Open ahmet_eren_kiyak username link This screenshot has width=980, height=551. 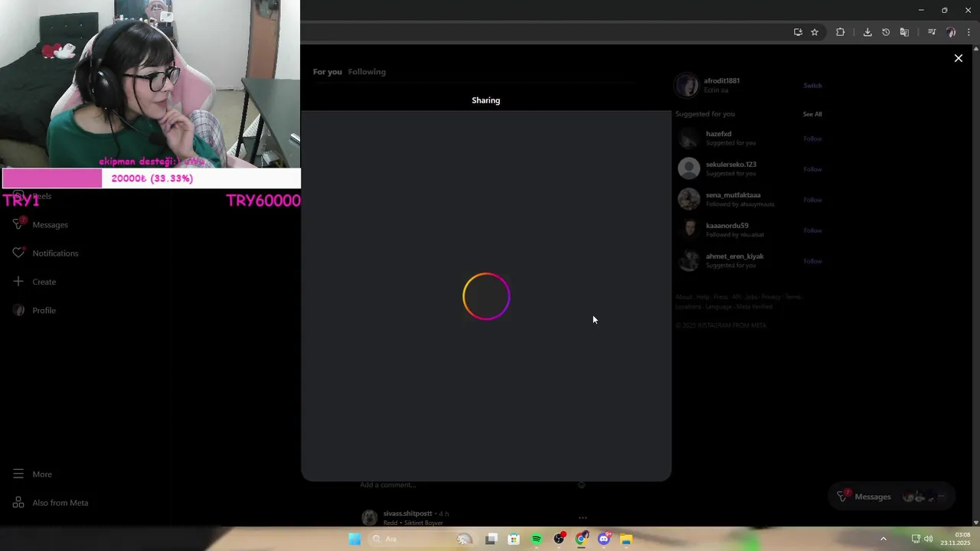coord(734,256)
